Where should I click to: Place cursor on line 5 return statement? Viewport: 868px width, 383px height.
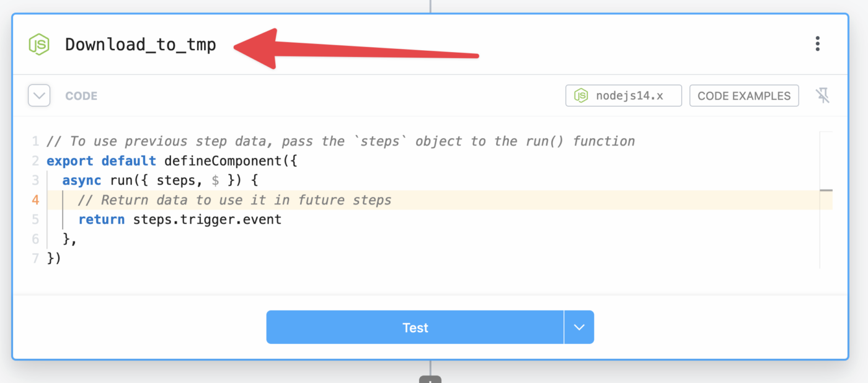180,219
